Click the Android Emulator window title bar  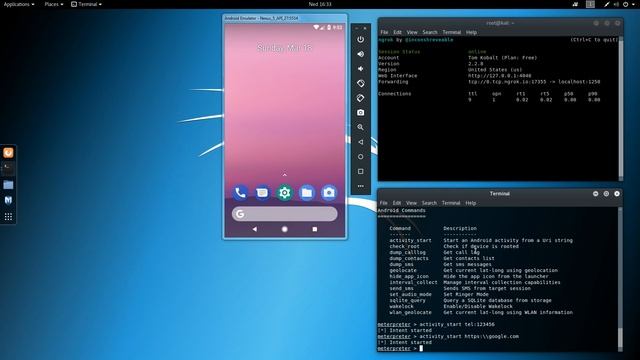pyautogui.click(x=285, y=18)
